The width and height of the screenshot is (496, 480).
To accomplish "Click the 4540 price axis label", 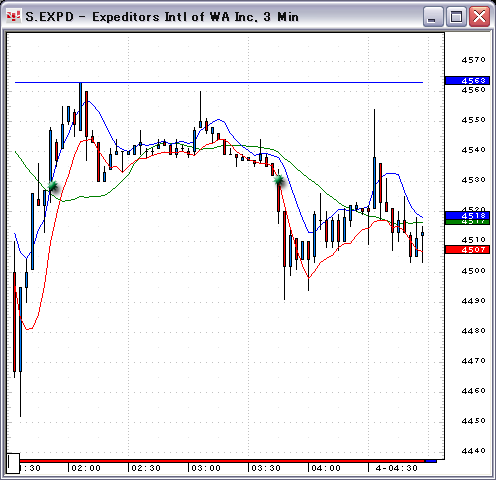I will (474, 150).
